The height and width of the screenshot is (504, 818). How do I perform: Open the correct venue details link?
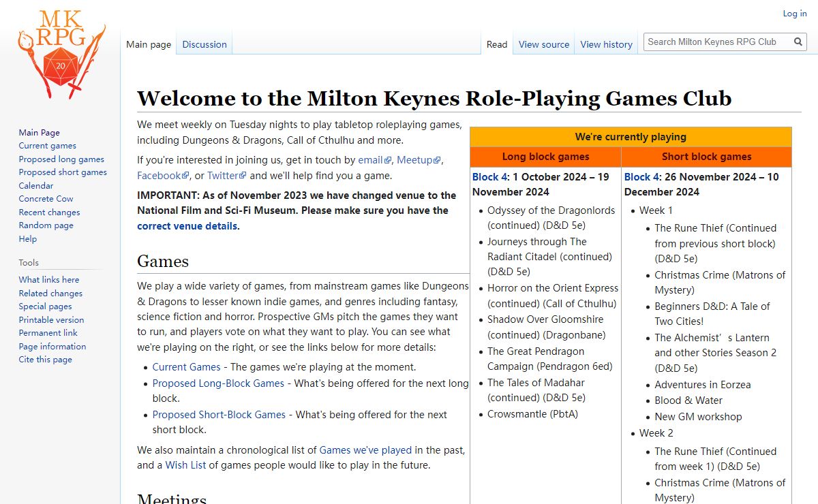pyautogui.click(x=187, y=226)
